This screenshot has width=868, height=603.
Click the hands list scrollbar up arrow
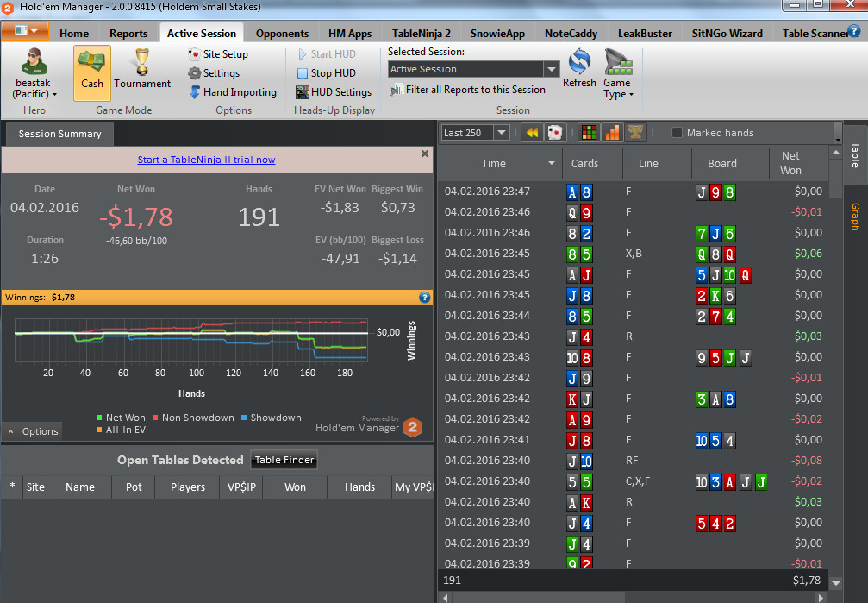[x=836, y=153]
